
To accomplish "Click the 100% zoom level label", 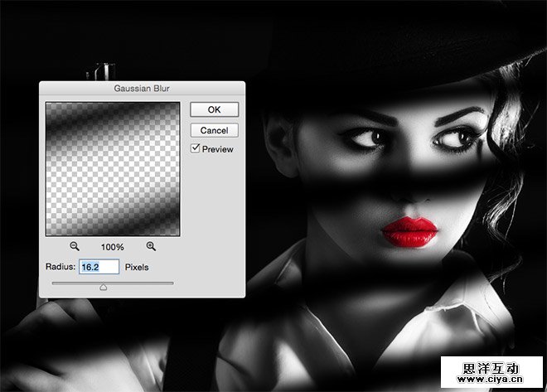I will click(113, 247).
